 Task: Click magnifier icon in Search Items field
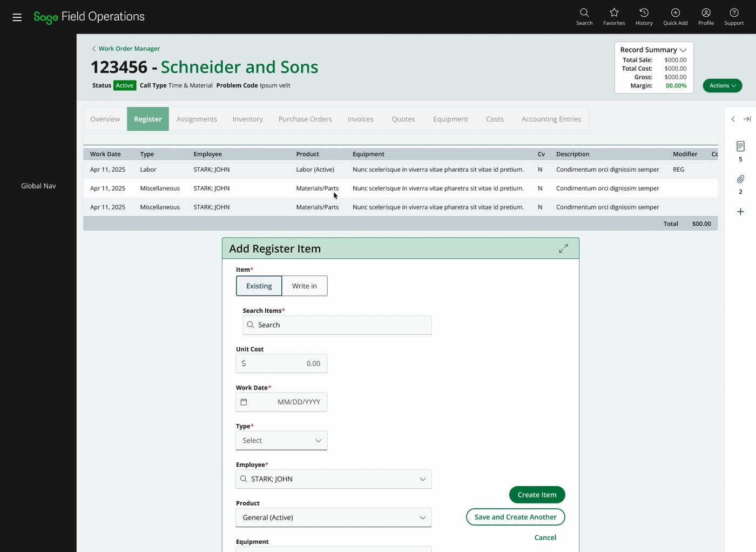251,325
